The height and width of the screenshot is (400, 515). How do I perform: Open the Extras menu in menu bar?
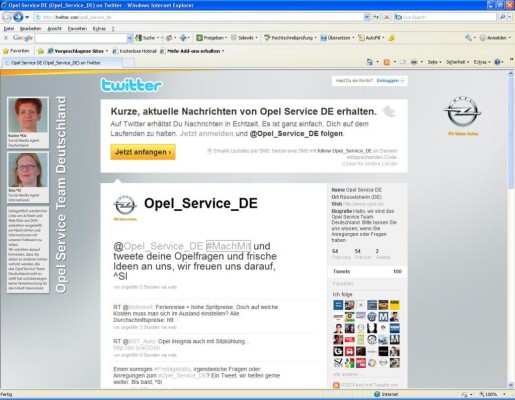tap(99, 29)
